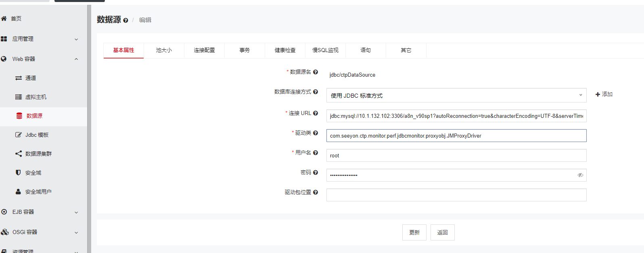Click the 更新 button
The height and width of the screenshot is (253, 644).
414,232
